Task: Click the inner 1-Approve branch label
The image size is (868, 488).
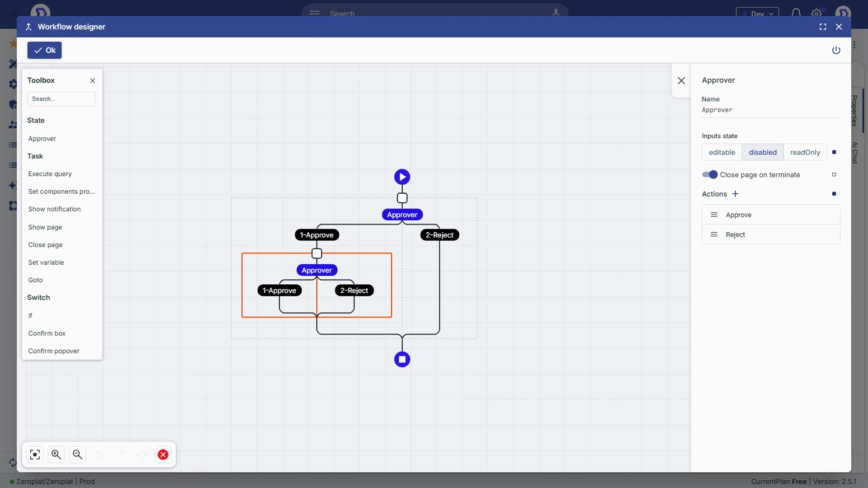Action: 279,291
